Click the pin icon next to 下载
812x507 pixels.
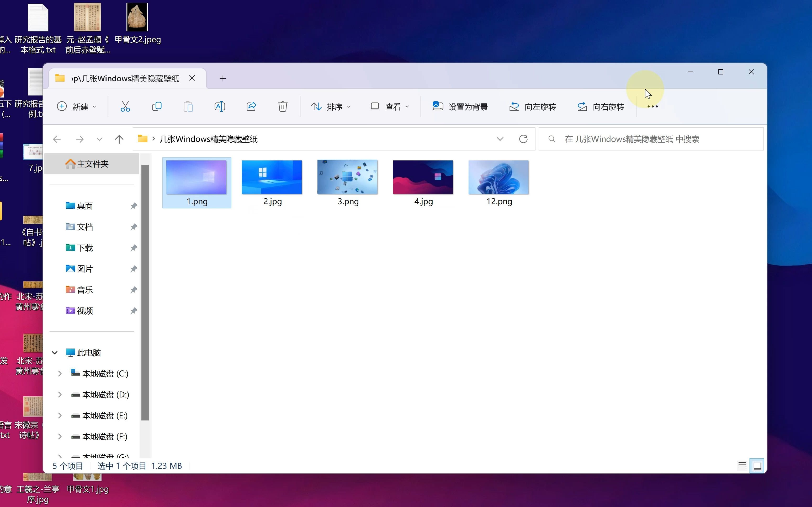click(x=134, y=248)
